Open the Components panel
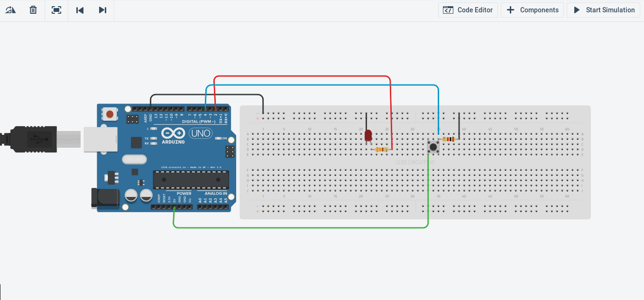 pos(533,10)
